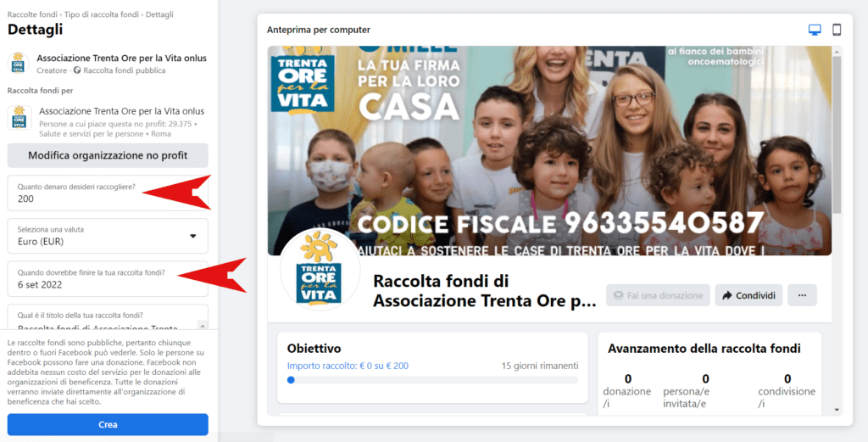
Task: Click the Condividi share button
Action: pyautogui.click(x=748, y=295)
